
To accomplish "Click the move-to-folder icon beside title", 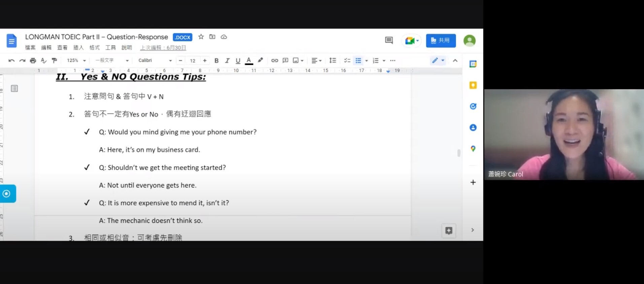I will (212, 37).
